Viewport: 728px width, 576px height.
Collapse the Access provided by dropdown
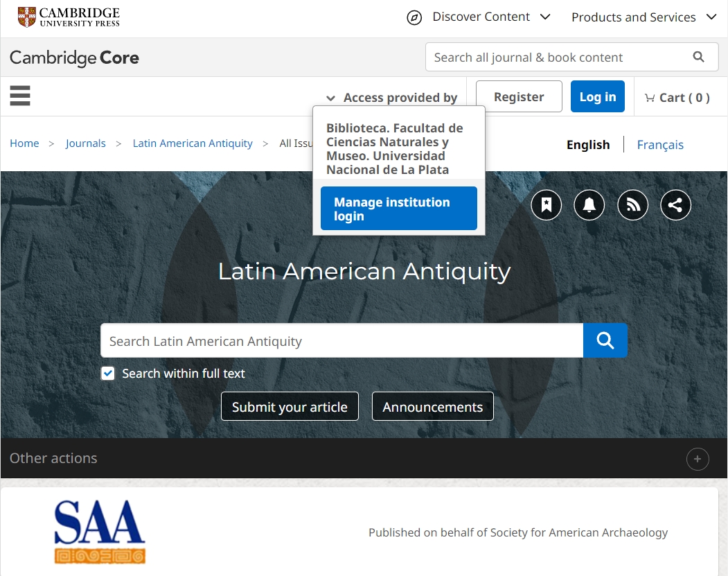(391, 98)
